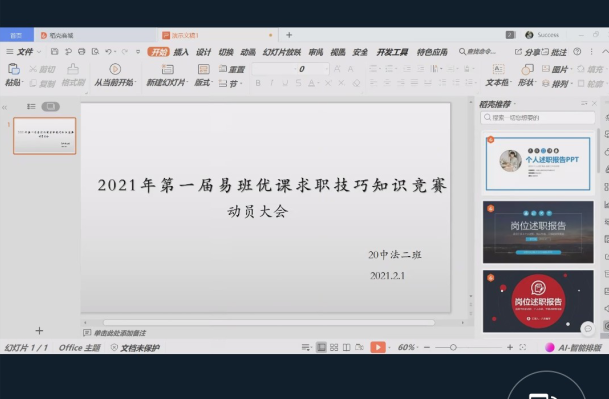Start slideshow with orange play button

[x=378, y=347]
